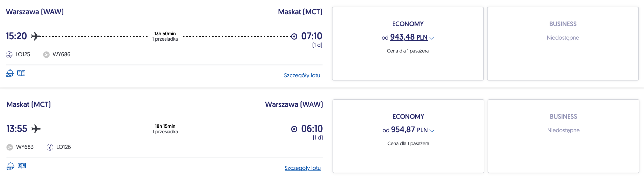This screenshot has width=644, height=178.
Task: Click the open book icon on return flight
Action: tap(22, 166)
